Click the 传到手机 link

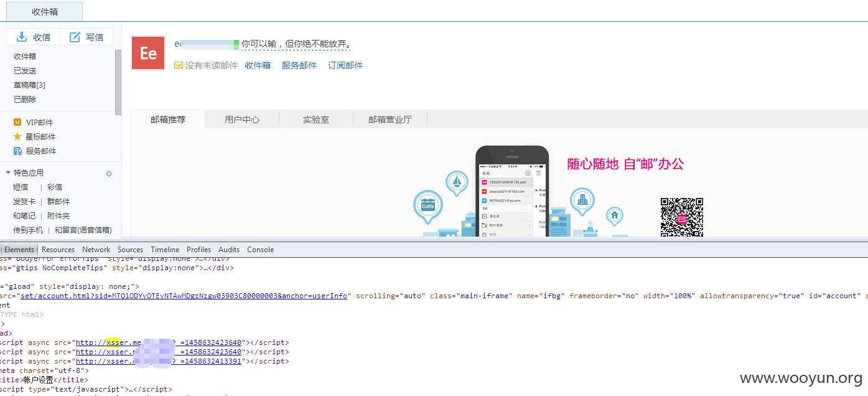point(28,230)
